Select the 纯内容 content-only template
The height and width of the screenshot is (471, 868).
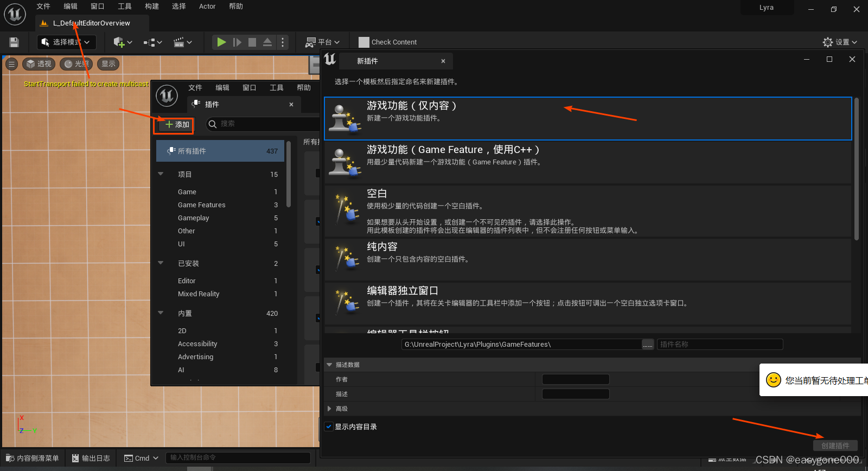click(588, 259)
